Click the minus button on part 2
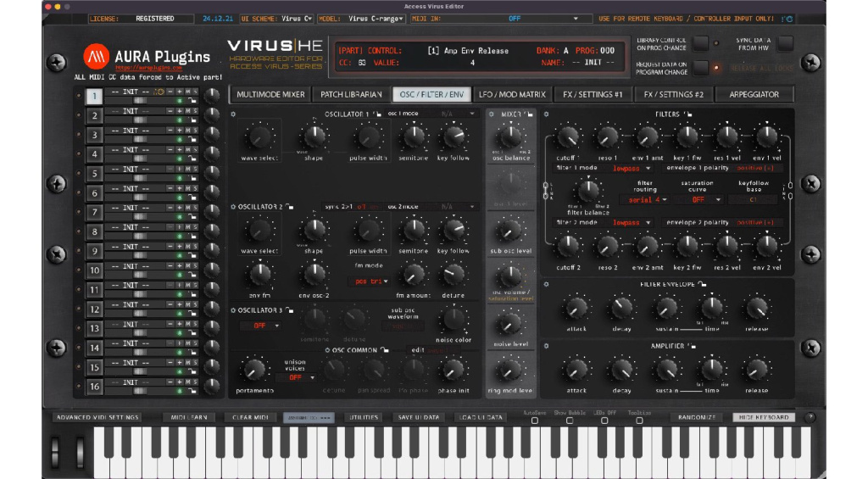The height and width of the screenshot is (479, 868). pos(170,111)
